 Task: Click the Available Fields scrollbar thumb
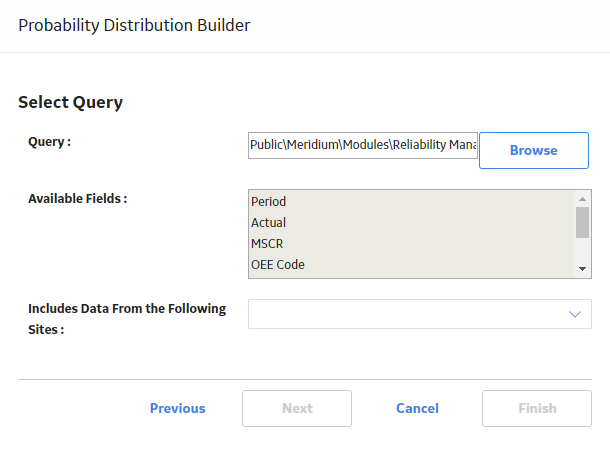582,222
